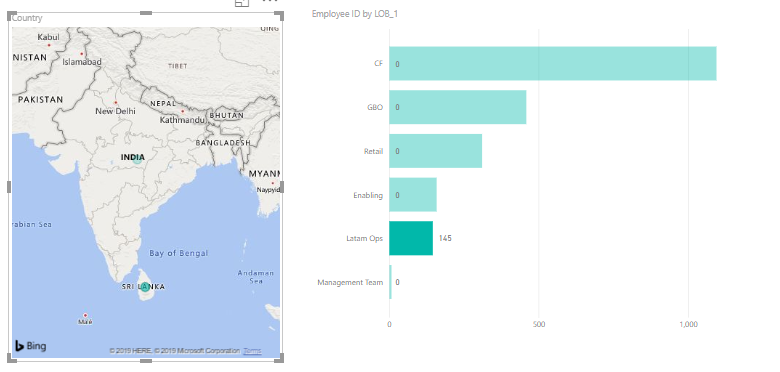Click the 500 x-axis tick label
780x372 pixels.
point(539,325)
